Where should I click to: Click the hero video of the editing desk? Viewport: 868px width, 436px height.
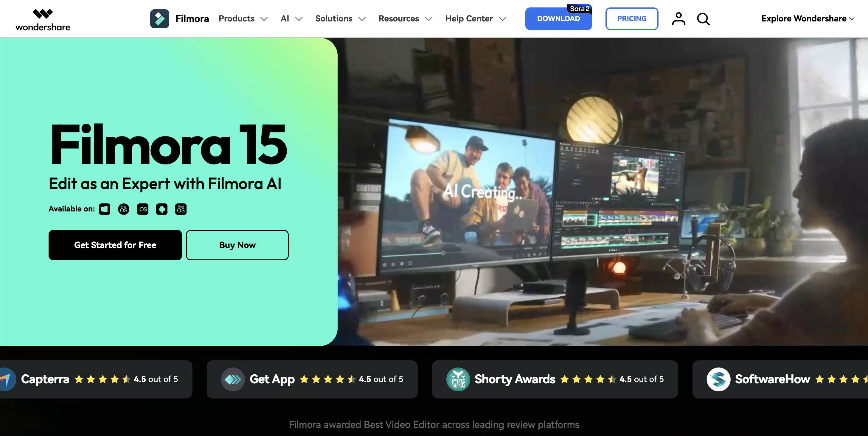point(603,192)
